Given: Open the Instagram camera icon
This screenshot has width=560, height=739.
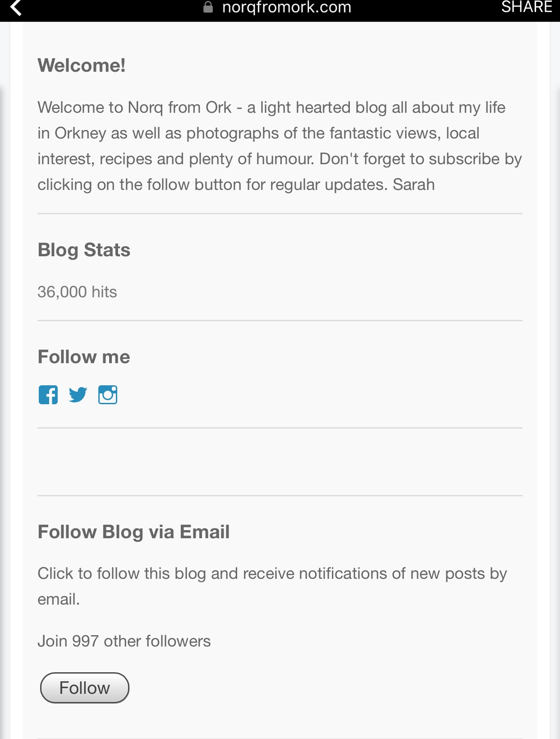Looking at the screenshot, I should click(108, 395).
